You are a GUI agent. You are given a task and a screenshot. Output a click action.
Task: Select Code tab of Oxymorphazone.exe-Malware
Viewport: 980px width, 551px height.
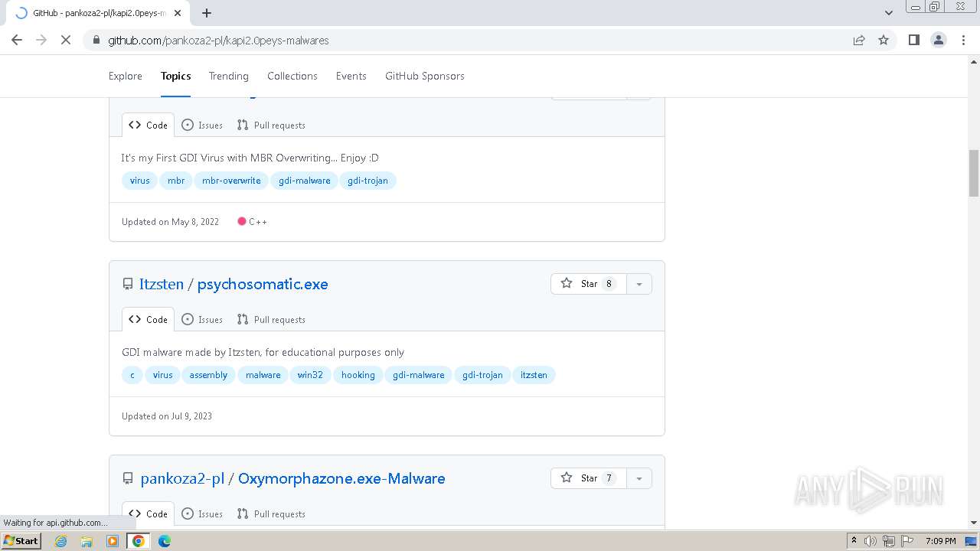click(148, 514)
